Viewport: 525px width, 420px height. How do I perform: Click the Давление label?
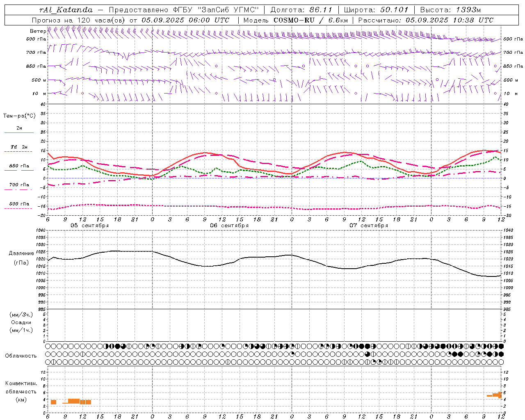(x=21, y=253)
